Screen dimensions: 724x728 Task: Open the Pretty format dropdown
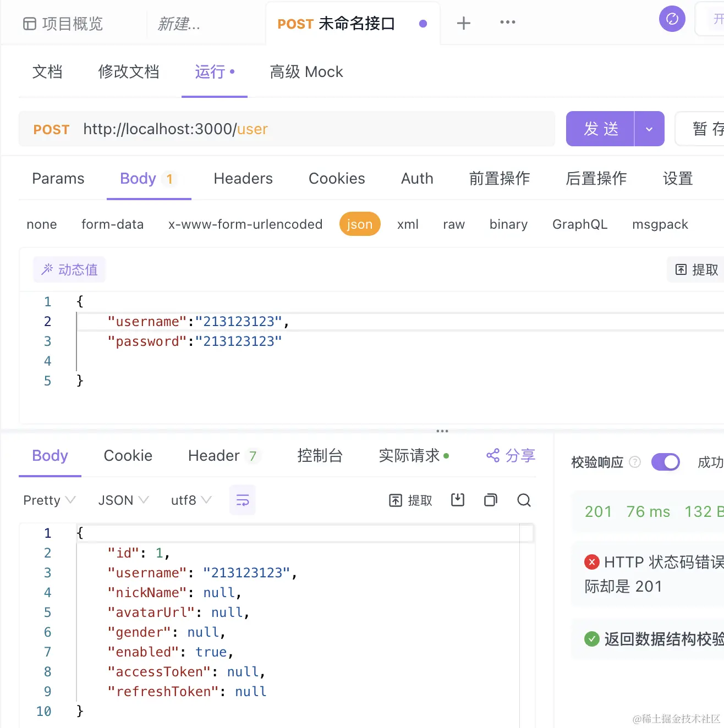point(49,500)
